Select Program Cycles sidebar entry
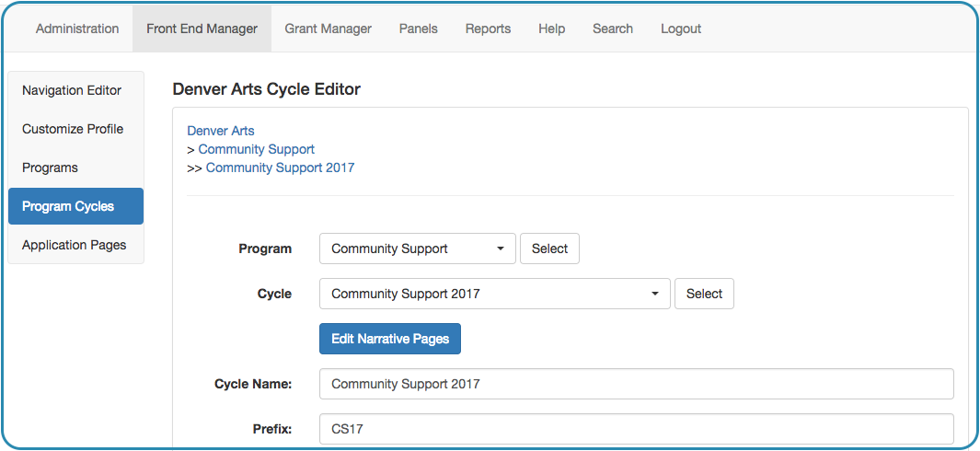This screenshot has width=980, height=451. click(x=75, y=206)
